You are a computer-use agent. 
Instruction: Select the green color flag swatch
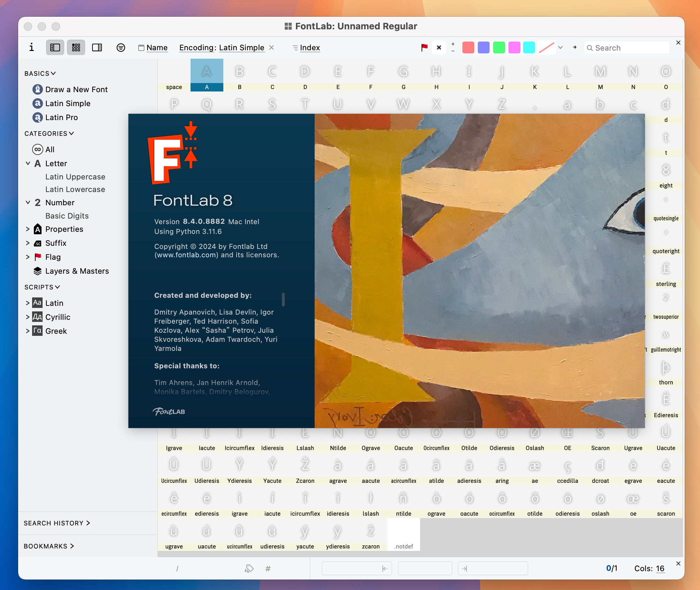point(499,47)
